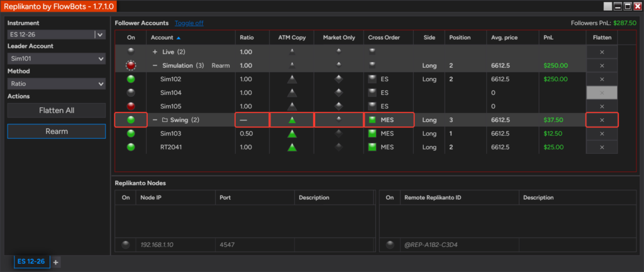Image resolution: width=644 pixels, height=272 pixels.
Task: Click the Flatten All button
Action: point(56,111)
